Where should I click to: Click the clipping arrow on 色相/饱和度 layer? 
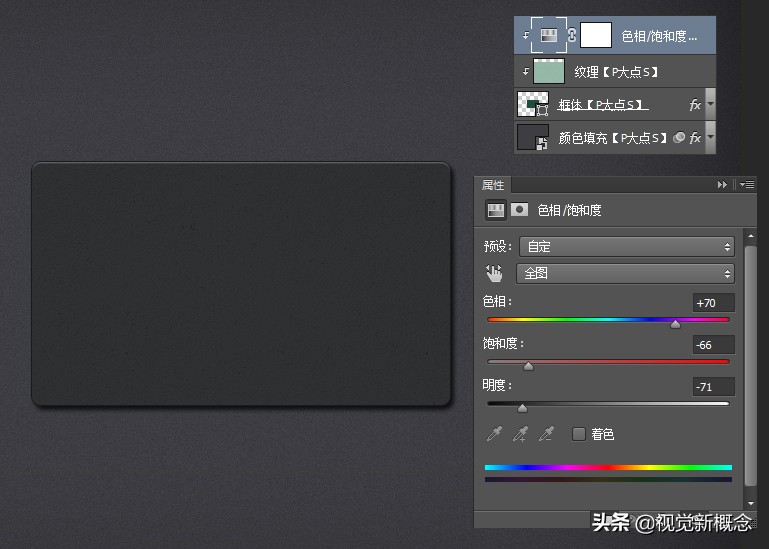tap(525, 35)
